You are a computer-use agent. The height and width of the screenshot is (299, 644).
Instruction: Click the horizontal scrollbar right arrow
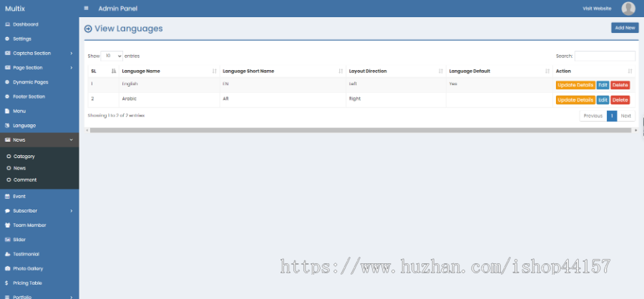click(x=636, y=130)
